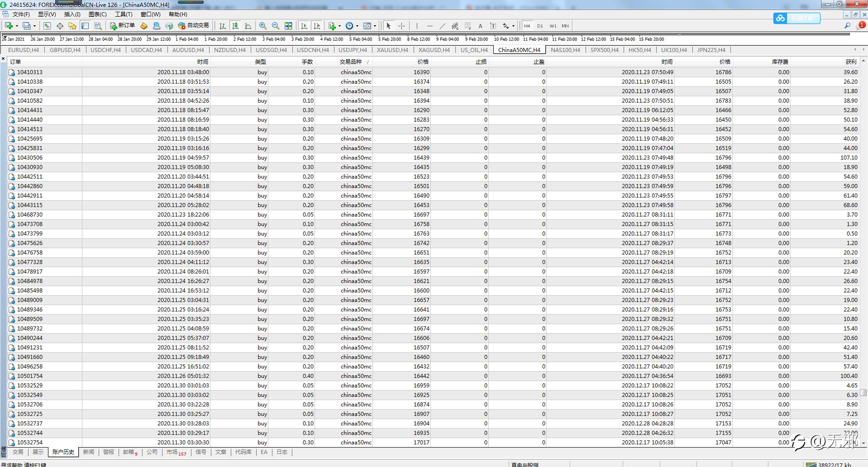Screen dimensions: 868x467
Task: Tile chart windows icon
Action: point(288,26)
